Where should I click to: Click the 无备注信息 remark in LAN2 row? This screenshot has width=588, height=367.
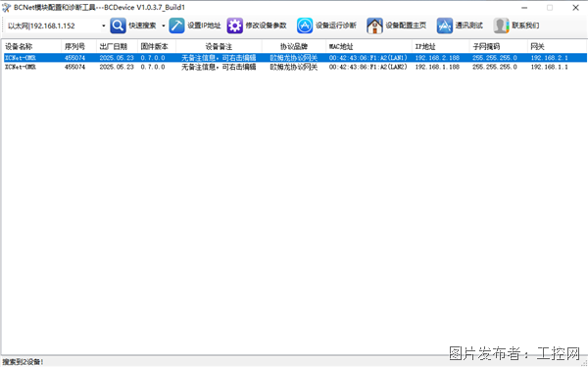click(219, 67)
